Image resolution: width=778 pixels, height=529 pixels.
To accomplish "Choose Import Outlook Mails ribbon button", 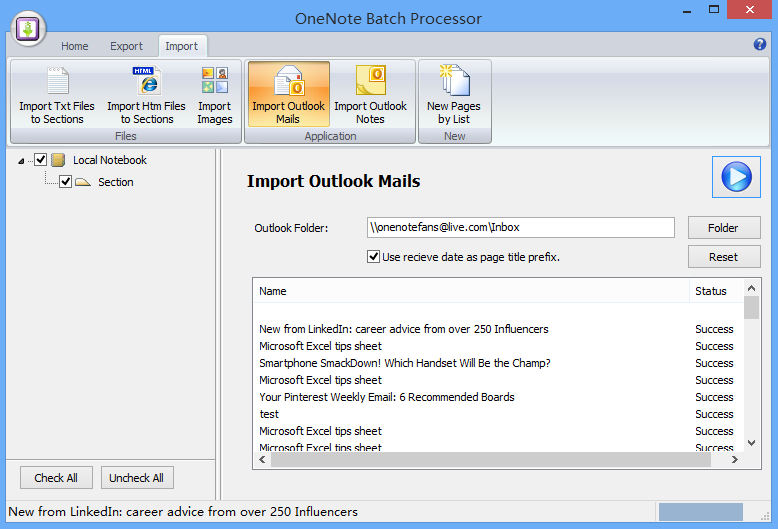I will (288, 94).
